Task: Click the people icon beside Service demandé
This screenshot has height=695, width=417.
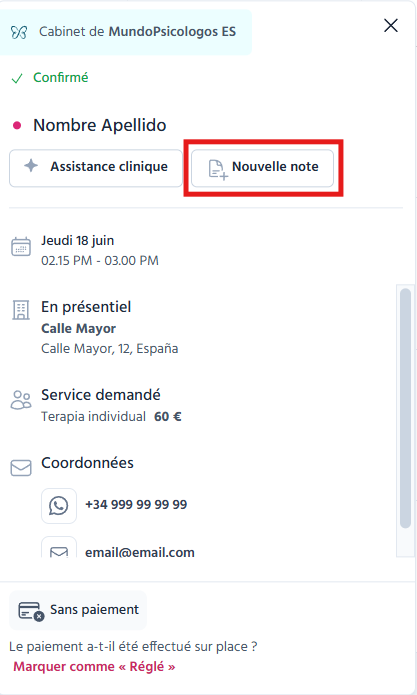Action: click(21, 399)
